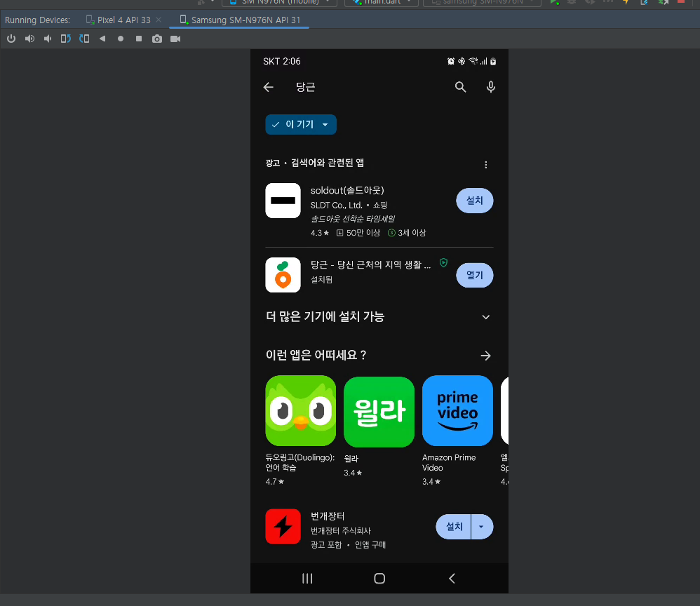Click the 듀오링고(Duolingo): 언어 학습 label
This screenshot has height=606, width=700.
[300, 463]
